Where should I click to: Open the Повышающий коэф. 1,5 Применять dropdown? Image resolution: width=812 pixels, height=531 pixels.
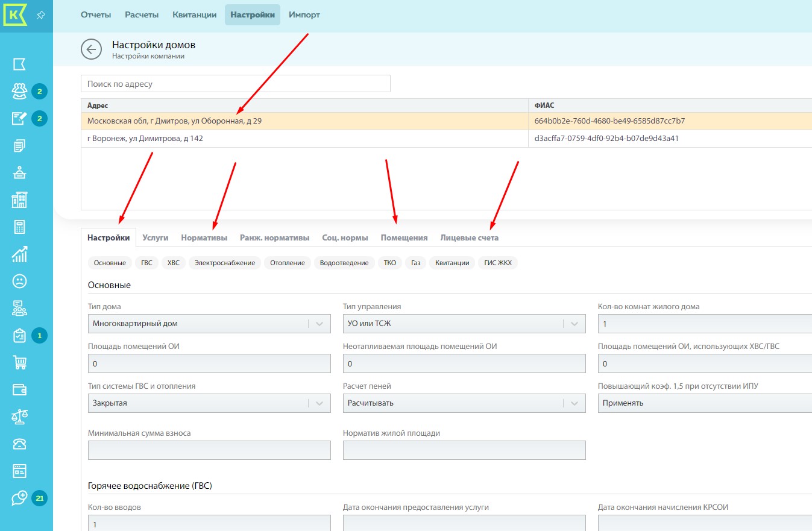click(705, 403)
